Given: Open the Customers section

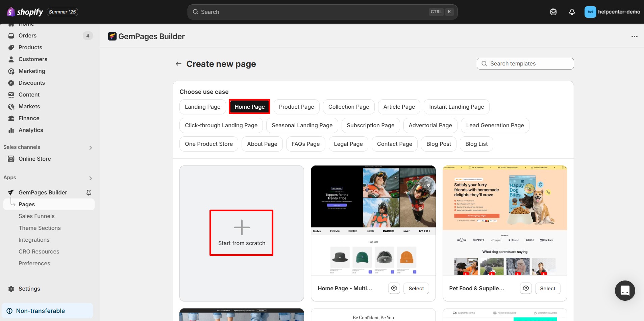Looking at the screenshot, I should [33, 59].
